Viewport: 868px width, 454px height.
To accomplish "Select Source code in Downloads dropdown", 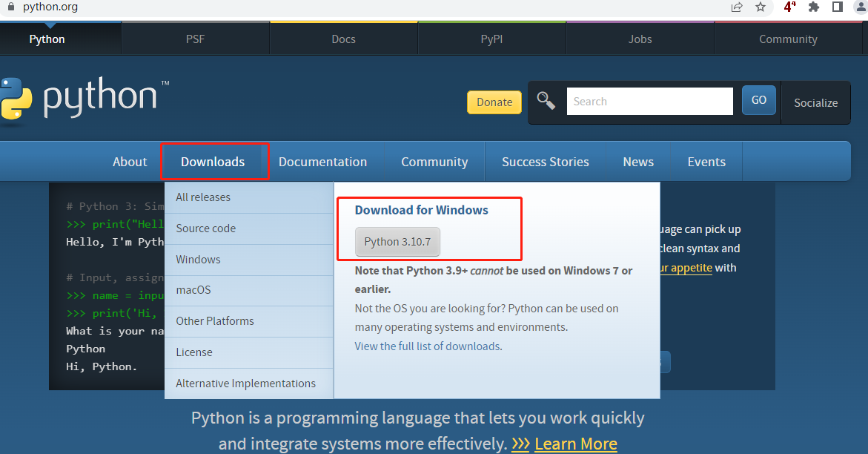I will 248,228.
